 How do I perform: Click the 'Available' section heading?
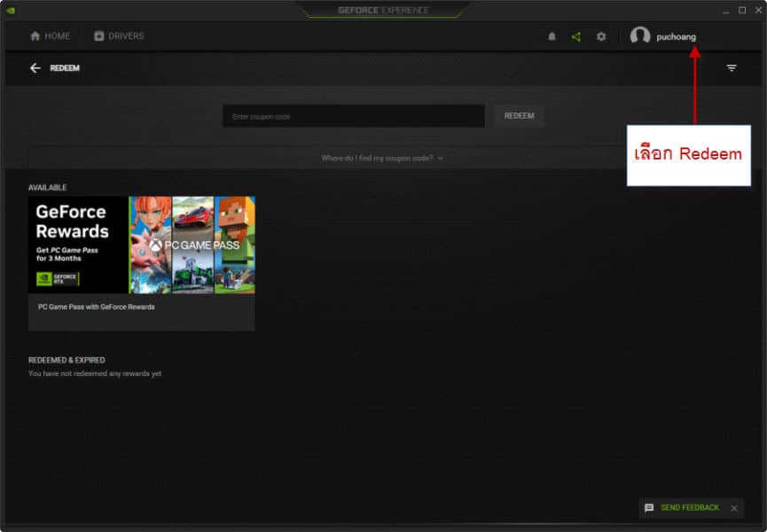point(48,188)
